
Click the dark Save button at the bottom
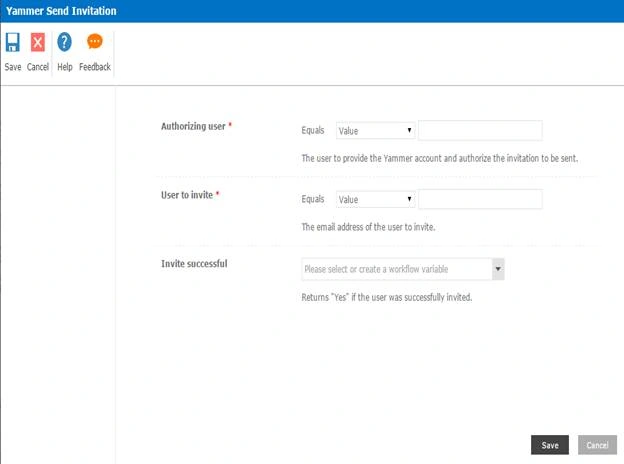(x=550, y=445)
